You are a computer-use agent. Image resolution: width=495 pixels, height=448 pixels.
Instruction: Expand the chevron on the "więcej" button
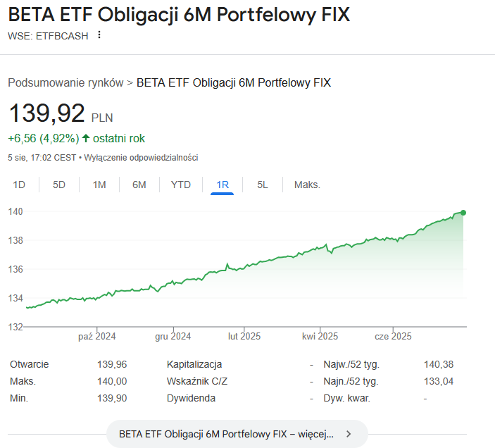[x=349, y=434]
